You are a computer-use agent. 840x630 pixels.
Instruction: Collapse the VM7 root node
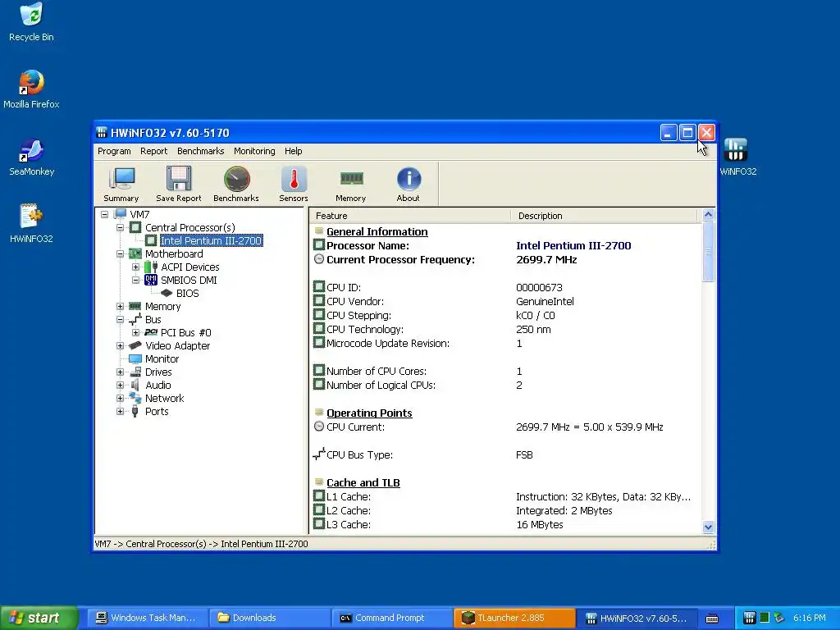click(x=104, y=214)
